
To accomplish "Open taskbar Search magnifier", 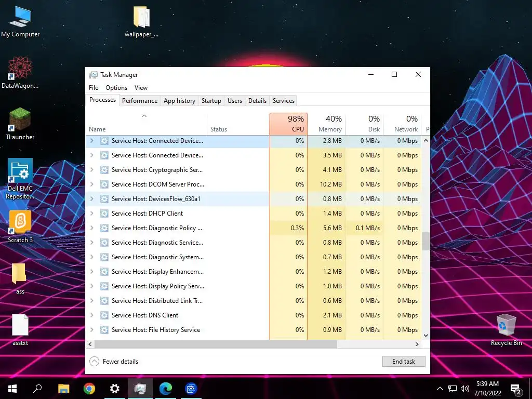I will [37, 389].
